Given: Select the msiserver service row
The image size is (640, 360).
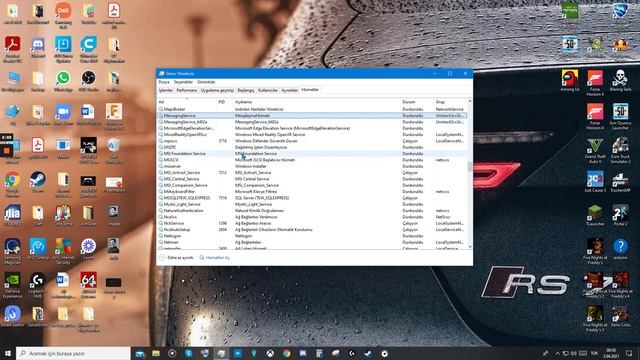Looking at the screenshot, I should click(312, 166).
